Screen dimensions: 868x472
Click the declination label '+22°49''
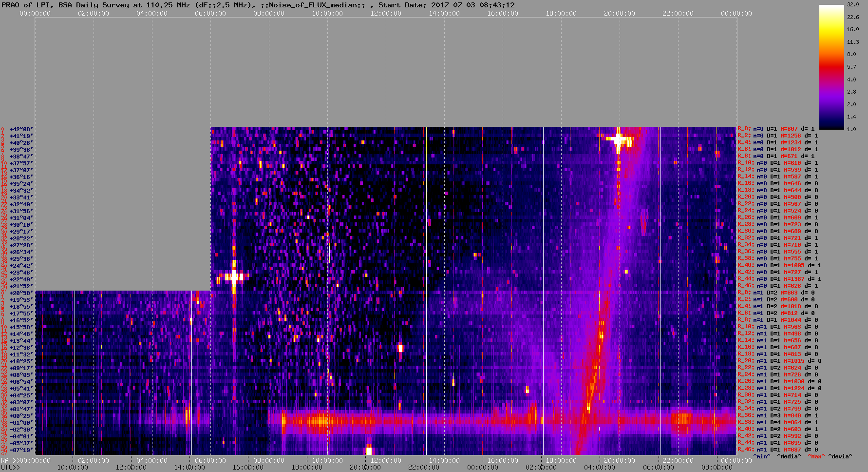(21, 279)
